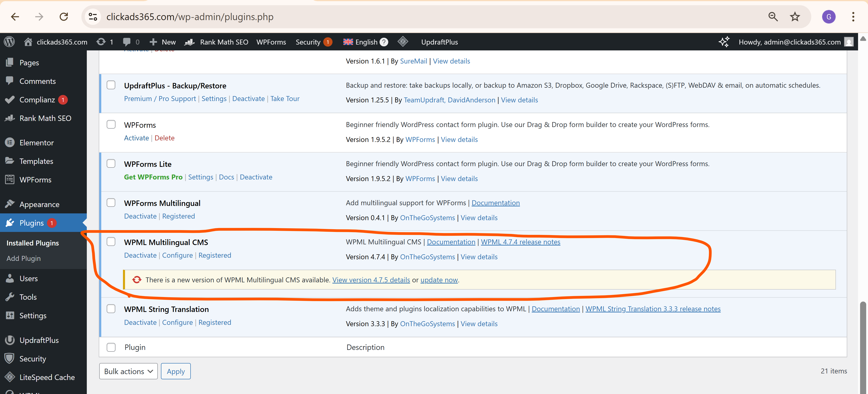Viewport: 868px width, 394px height.
Task: Reload the plugins page
Action: coord(64,17)
